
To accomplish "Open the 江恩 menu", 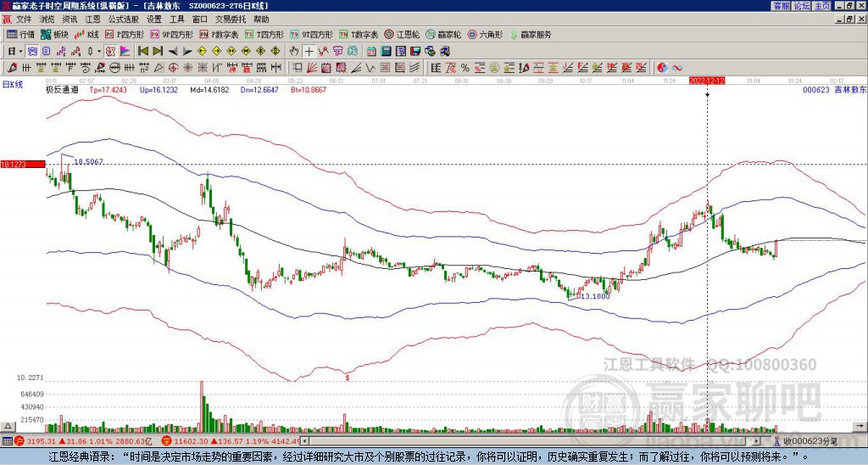I will pos(92,19).
